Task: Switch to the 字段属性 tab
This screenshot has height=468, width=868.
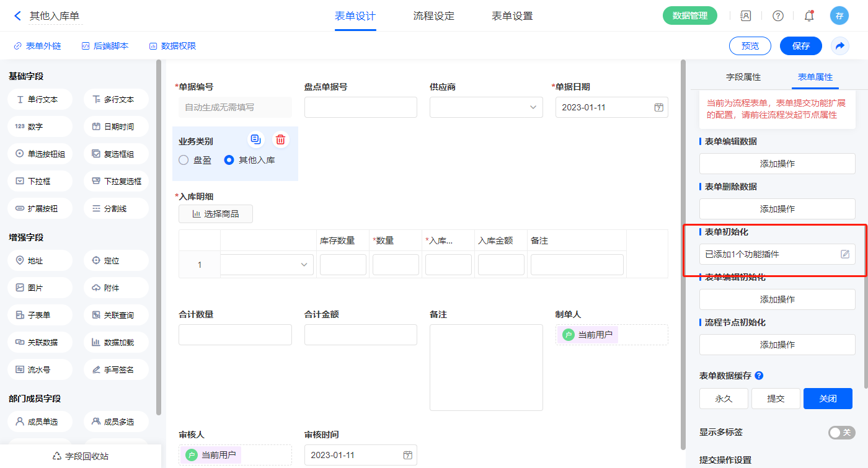Action: (743, 77)
